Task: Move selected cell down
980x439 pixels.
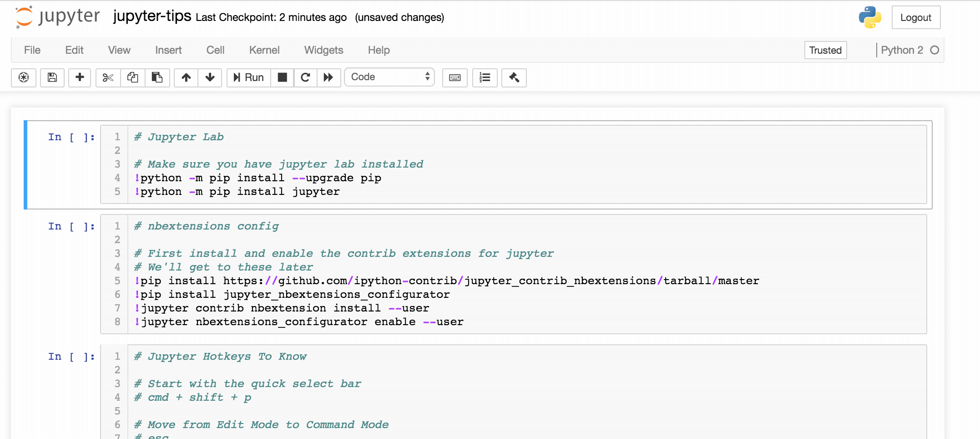Action: (210, 77)
